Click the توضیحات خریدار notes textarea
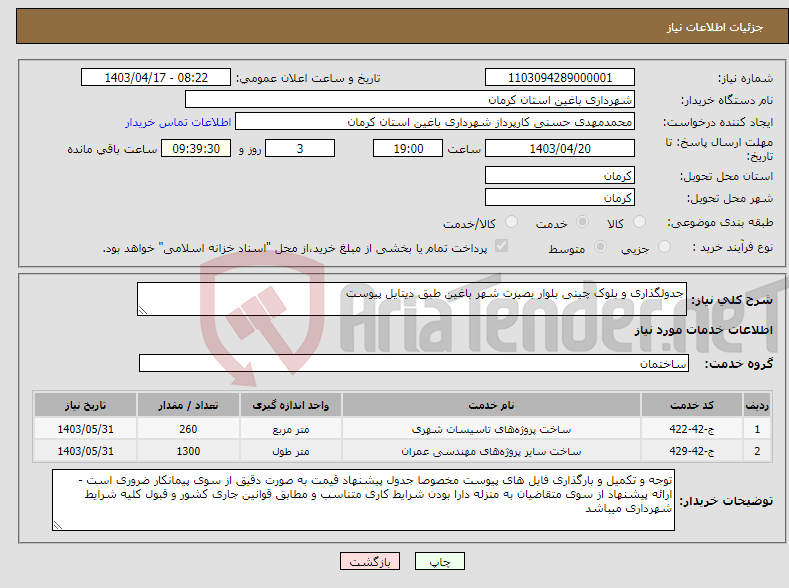Viewport: 789px width, 588px height. 363,500
